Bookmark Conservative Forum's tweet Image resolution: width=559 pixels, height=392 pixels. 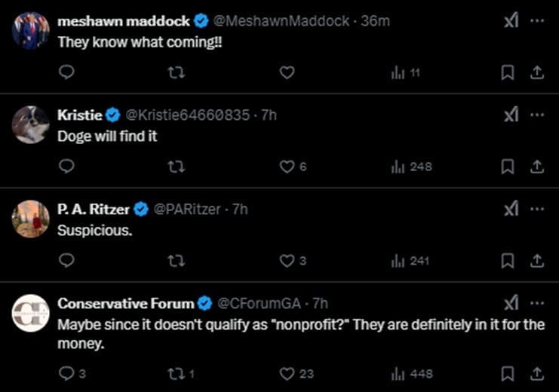508,373
